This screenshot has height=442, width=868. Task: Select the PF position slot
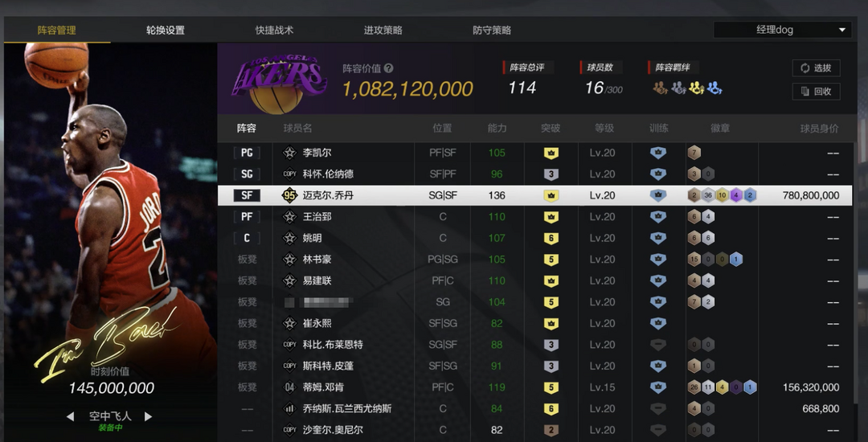point(247,217)
